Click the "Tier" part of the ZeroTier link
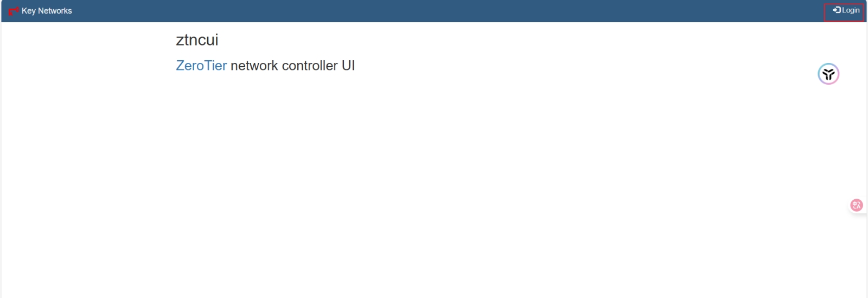The height and width of the screenshot is (298, 868). click(216, 66)
